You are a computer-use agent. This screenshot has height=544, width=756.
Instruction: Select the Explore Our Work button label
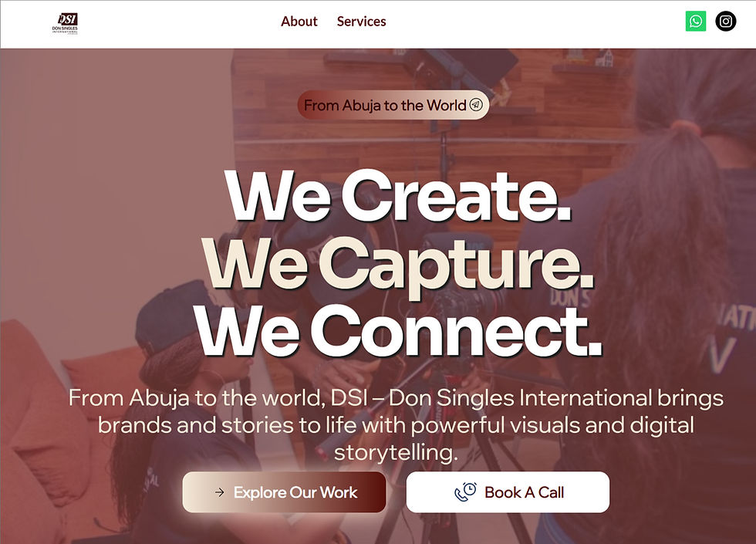[295, 492]
